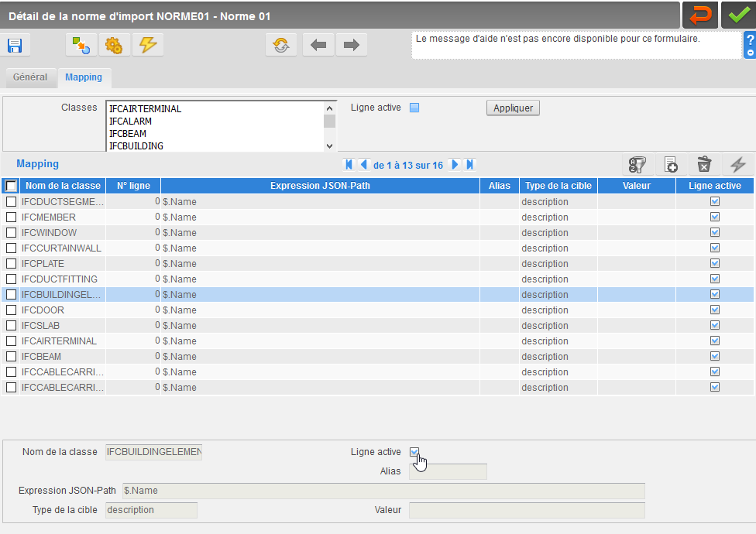
Task: Check the IFCDOOR row selection checkbox
Action: tap(11, 310)
